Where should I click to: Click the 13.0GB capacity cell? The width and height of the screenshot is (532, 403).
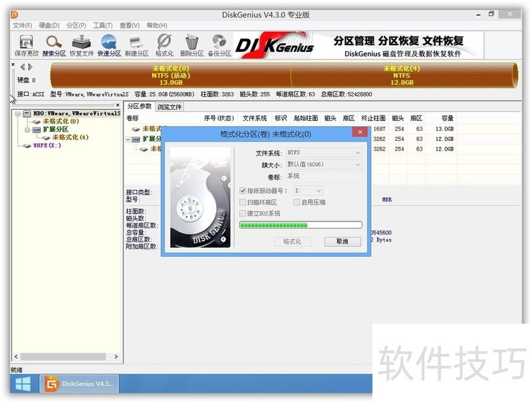444,129
